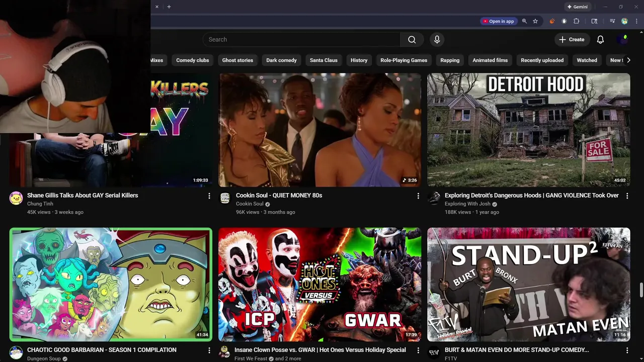Image resolution: width=644 pixels, height=362 pixels.
Task: Open Dungeon Soup channel avatar
Action: [x=16, y=352]
